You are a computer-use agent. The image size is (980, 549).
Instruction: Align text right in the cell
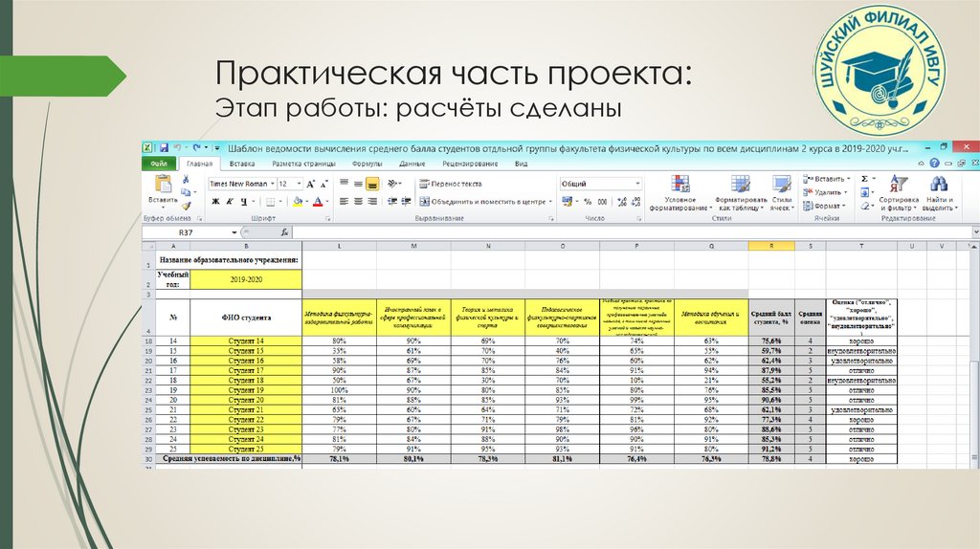pyautogui.click(x=372, y=201)
